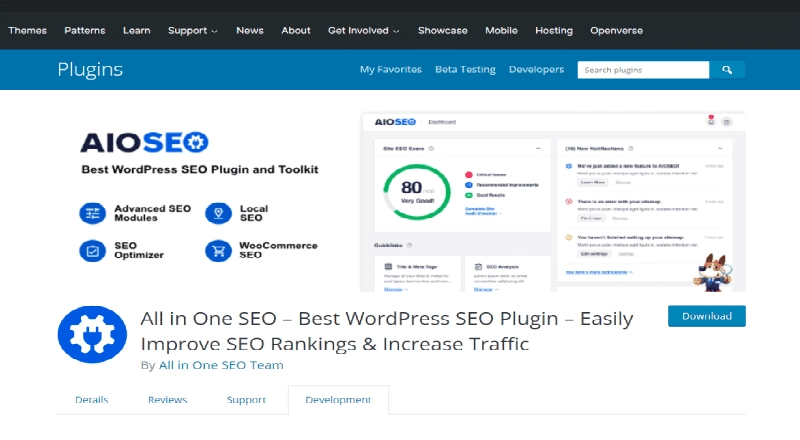Click the Plugins heading link
Screen dimensions: 800x440
90,69
